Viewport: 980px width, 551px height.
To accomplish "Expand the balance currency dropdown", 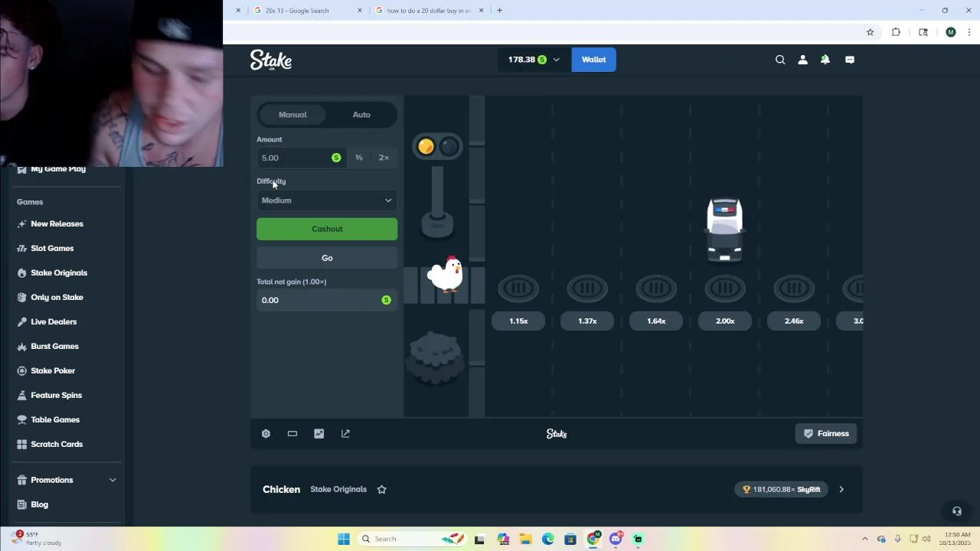I will click(556, 60).
